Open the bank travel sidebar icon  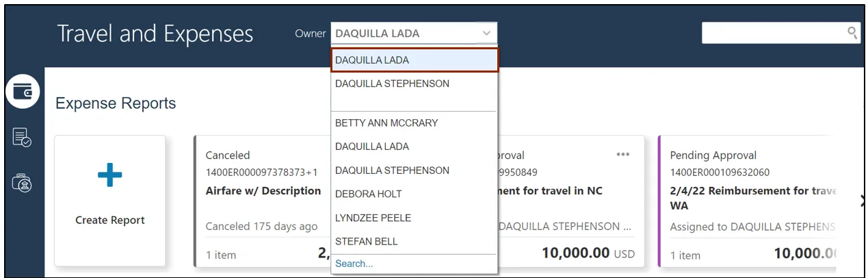click(x=22, y=183)
